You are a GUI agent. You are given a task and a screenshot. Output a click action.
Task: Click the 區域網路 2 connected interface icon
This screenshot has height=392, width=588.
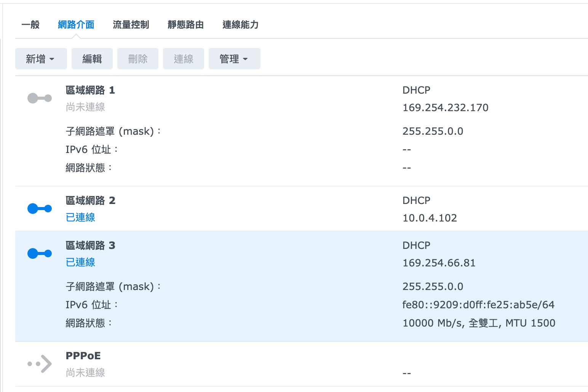[40, 209]
